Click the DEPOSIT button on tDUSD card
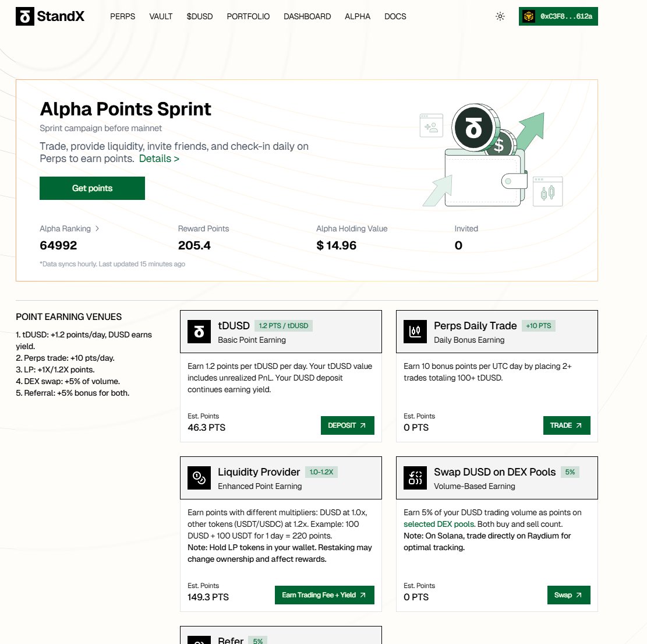This screenshot has height=644, width=647. tap(348, 425)
